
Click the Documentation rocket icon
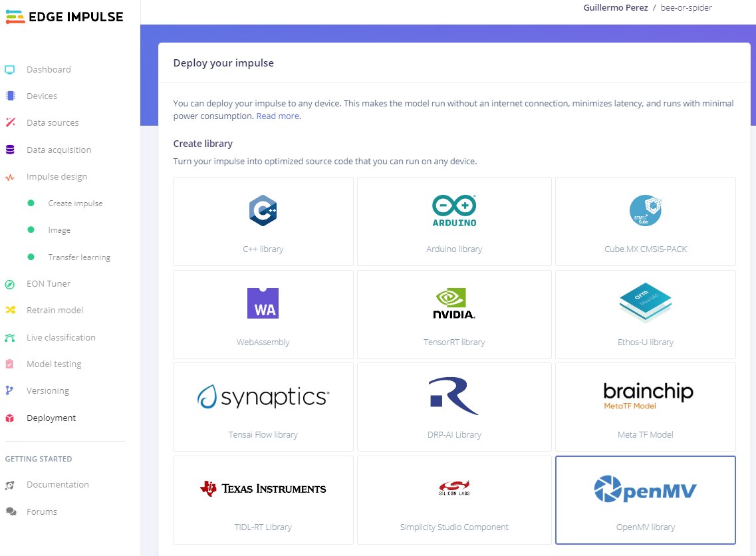[x=10, y=485]
